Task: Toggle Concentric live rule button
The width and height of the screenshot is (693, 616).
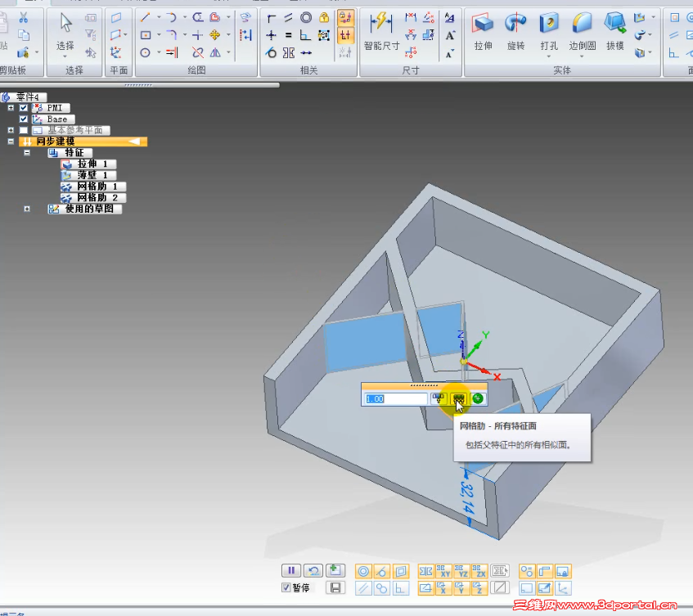Action: (x=364, y=571)
